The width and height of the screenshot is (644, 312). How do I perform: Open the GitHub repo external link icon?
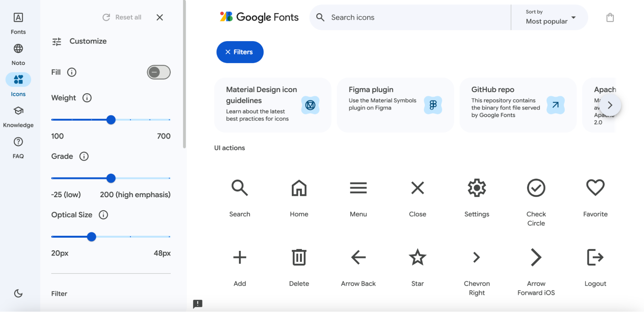point(555,105)
